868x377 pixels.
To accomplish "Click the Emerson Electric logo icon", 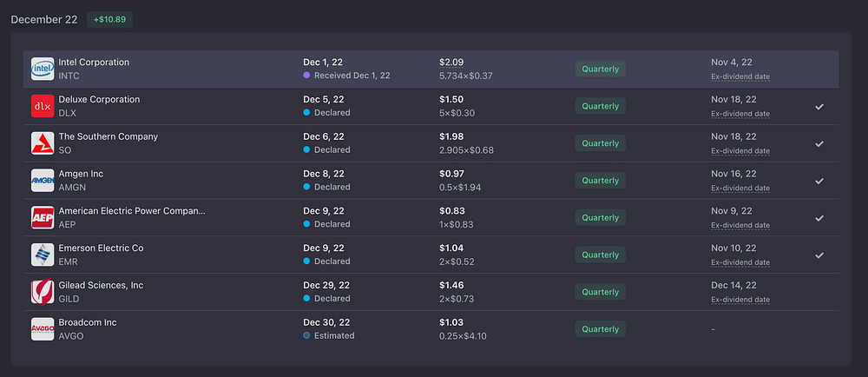I will pyautogui.click(x=43, y=255).
